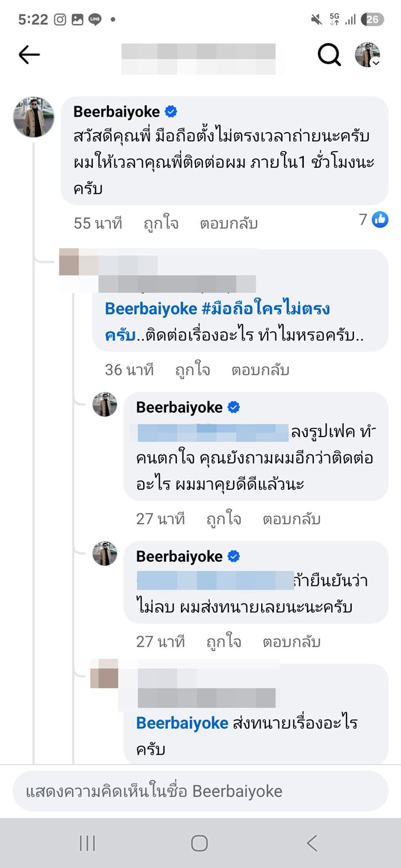Like the first comment via ถูกใจ
401x868 pixels.
pos(160,223)
